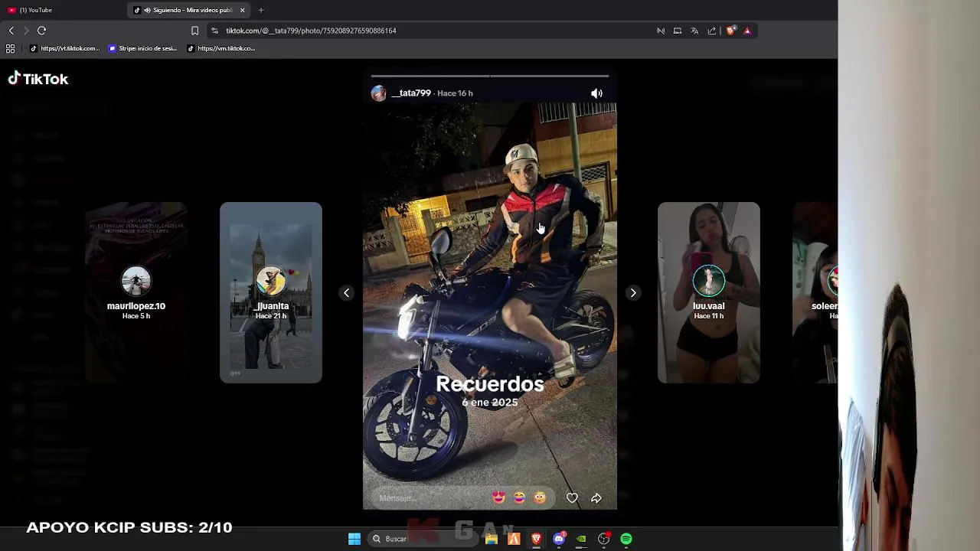Go back in browser history
The width and height of the screenshot is (980, 551).
pyautogui.click(x=11, y=31)
